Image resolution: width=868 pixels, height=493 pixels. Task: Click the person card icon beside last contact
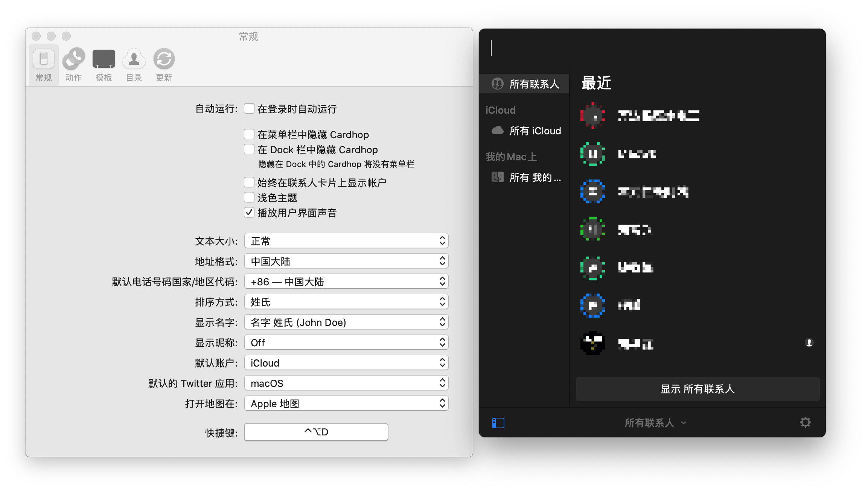(809, 342)
